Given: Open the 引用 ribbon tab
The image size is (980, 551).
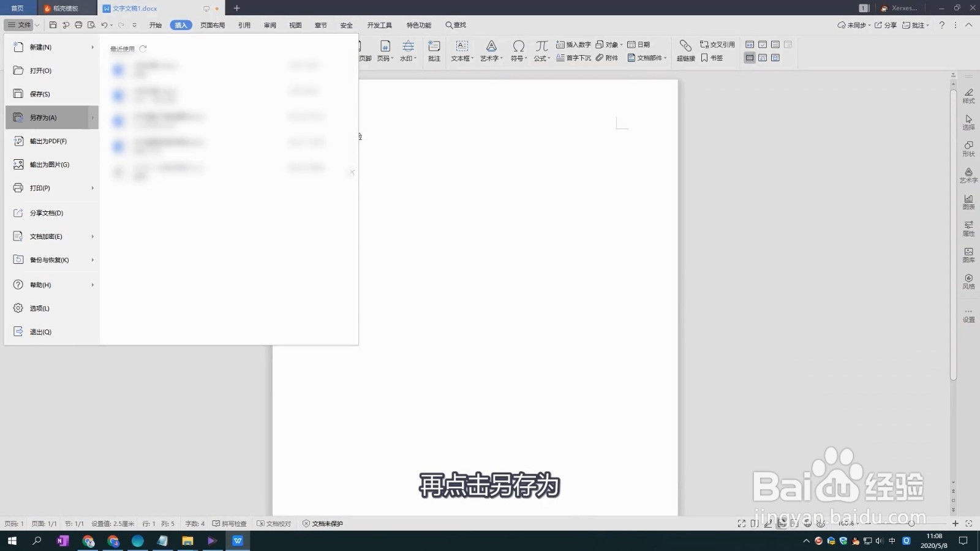Looking at the screenshot, I should pos(244,25).
